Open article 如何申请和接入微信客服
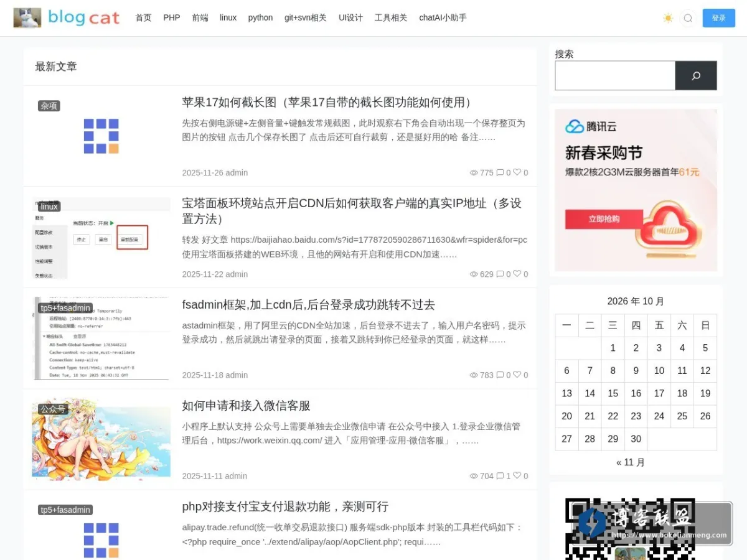The width and height of the screenshot is (747, 560). [246, 406]
